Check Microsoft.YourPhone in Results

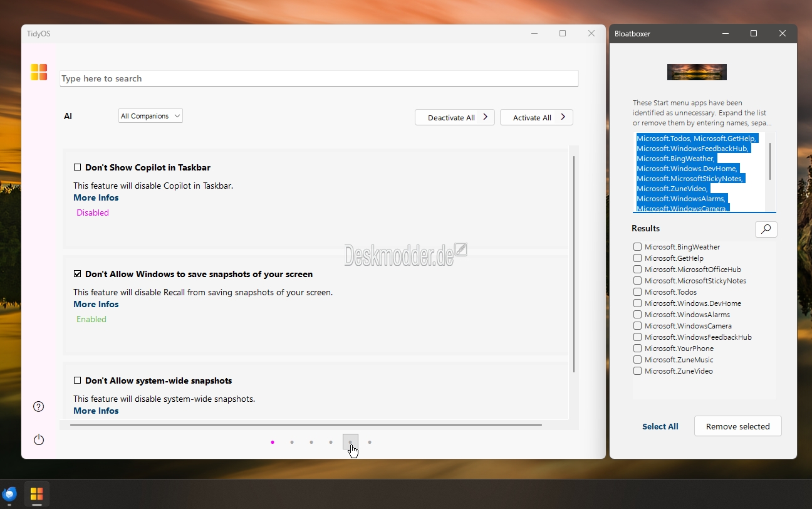tap(637, 349)
